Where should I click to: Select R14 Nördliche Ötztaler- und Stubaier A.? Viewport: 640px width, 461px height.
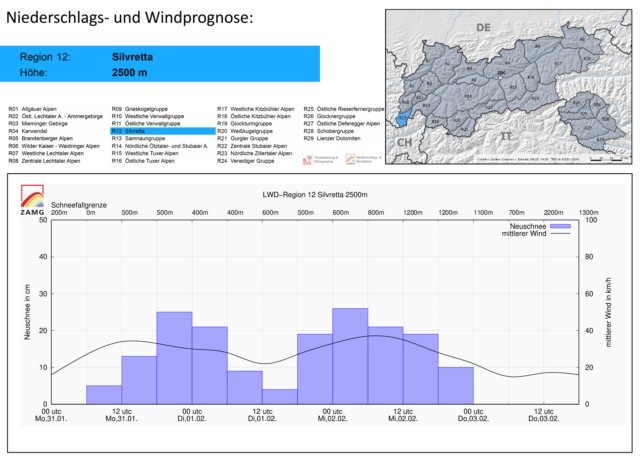click(160, 146)
